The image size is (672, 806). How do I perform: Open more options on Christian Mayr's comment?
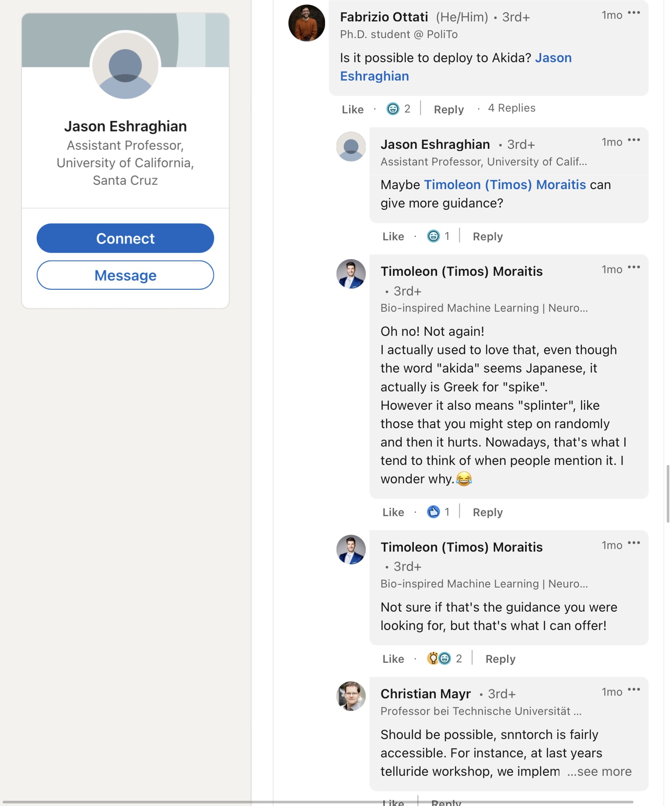pyautogui.click(x=633, y=690)
